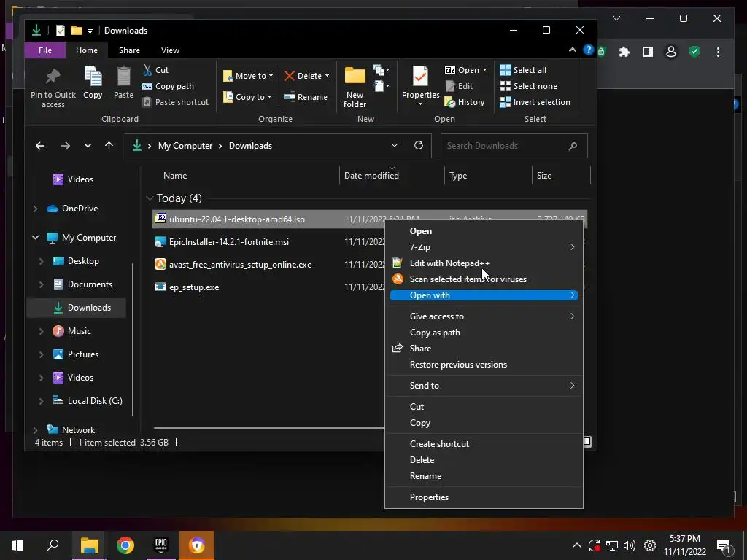Switch to the Share tab
This screenshot has height=560, width=747.
pyautogui.click(x=129, y=50)
